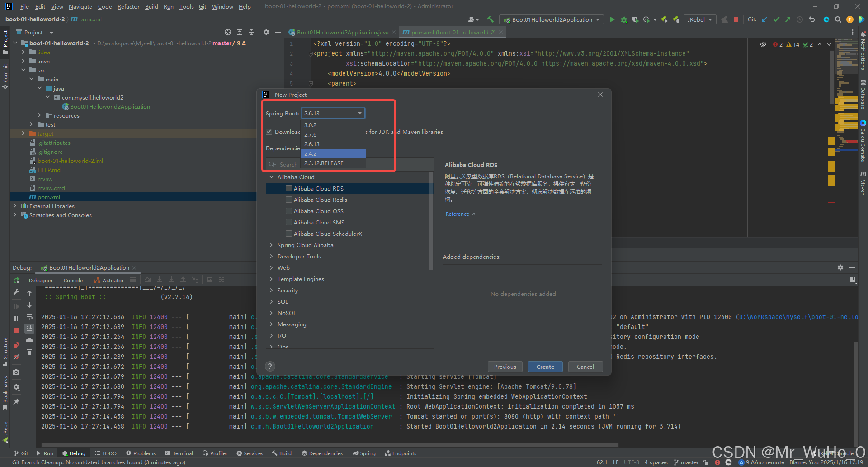Click dependency list vertical scrollbar
868x467 pixels.
coord(431,220)
